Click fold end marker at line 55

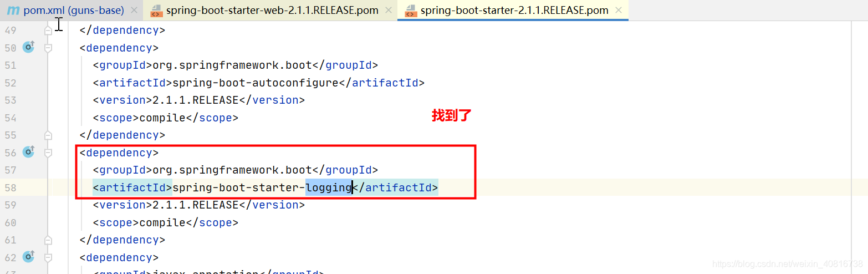coord(48,135)
